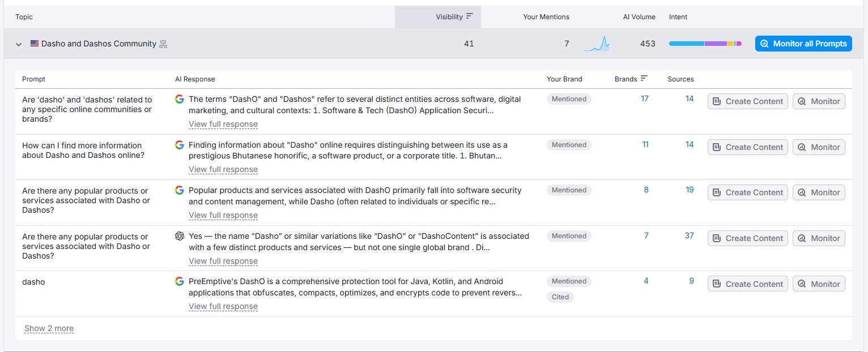Click the Prompt column header

[x=34, y=79]
